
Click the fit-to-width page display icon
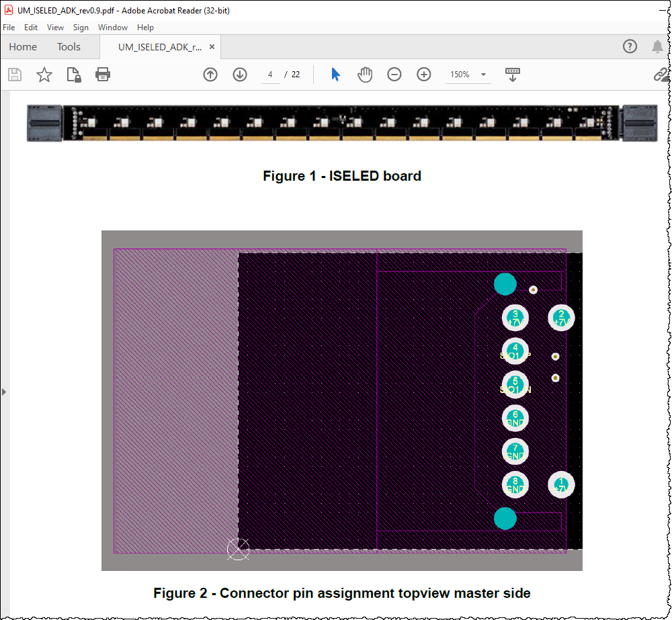(512, 75)
